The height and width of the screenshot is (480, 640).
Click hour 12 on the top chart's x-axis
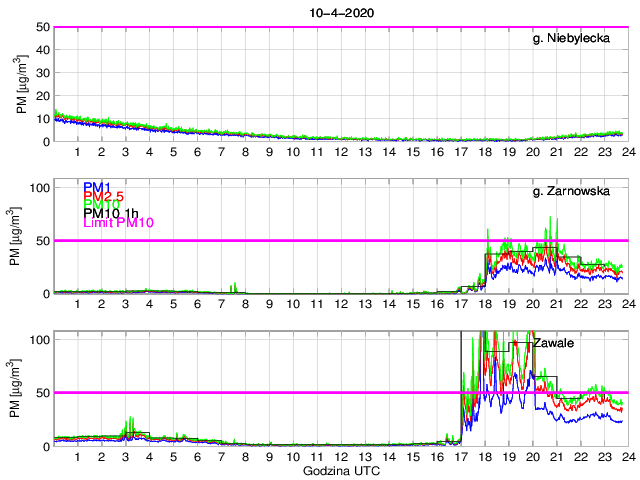341,152
